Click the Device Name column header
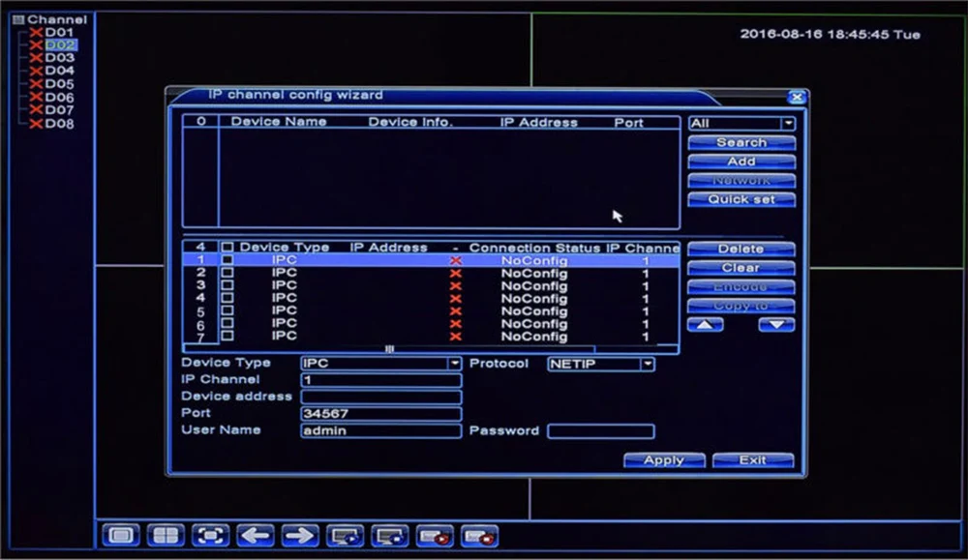The width and height of the screenshot is (968, 560). [x=279, y=122]
